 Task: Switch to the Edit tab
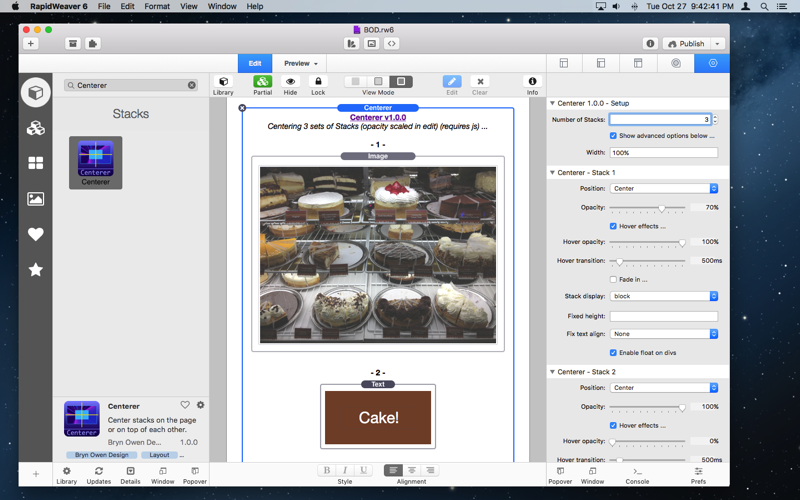point(255,63)
